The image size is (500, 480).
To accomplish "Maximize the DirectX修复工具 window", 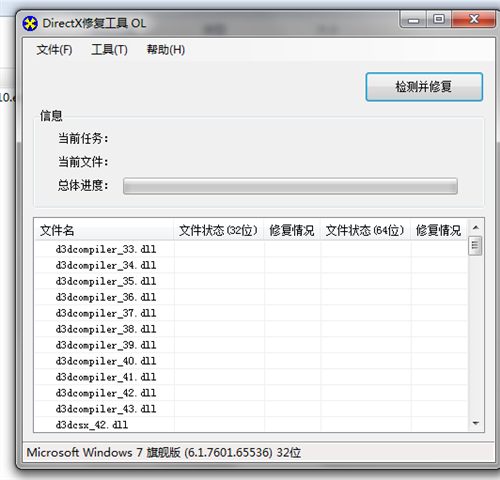I will [439, 19].
